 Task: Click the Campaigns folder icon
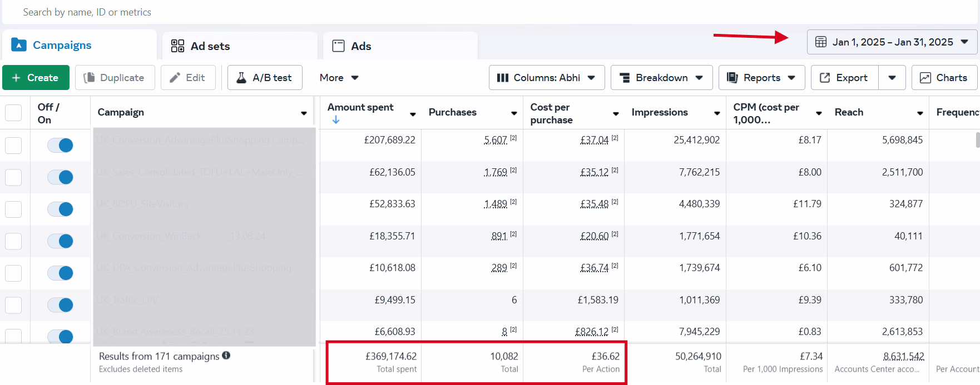(x=19, y=45)
